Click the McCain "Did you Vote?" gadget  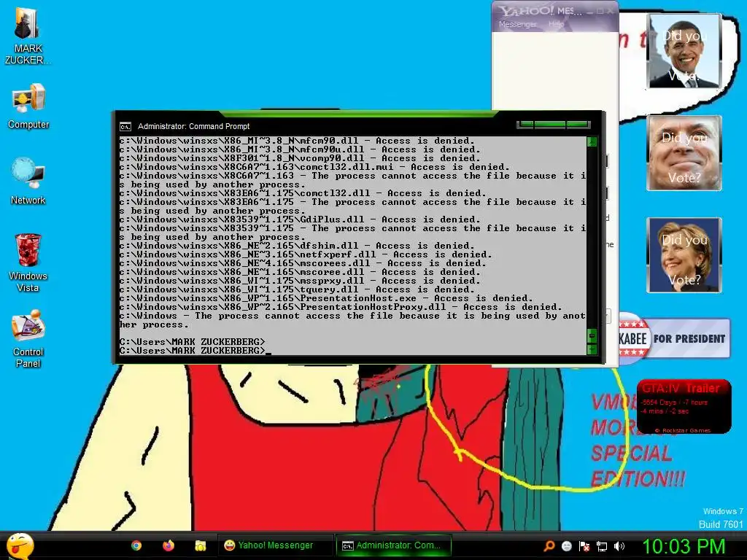(684, 153)
